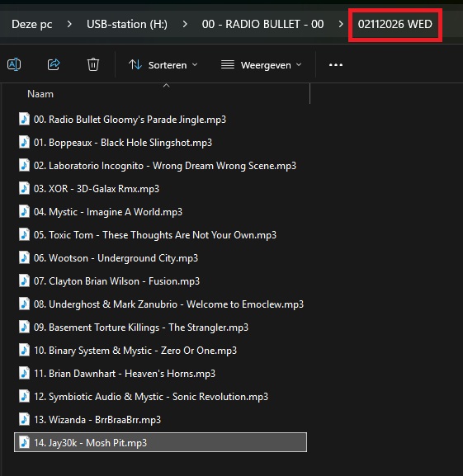Click the 02112026 WED breadcrumb folder
Screen dimensions: 463x476
[395, 24]
